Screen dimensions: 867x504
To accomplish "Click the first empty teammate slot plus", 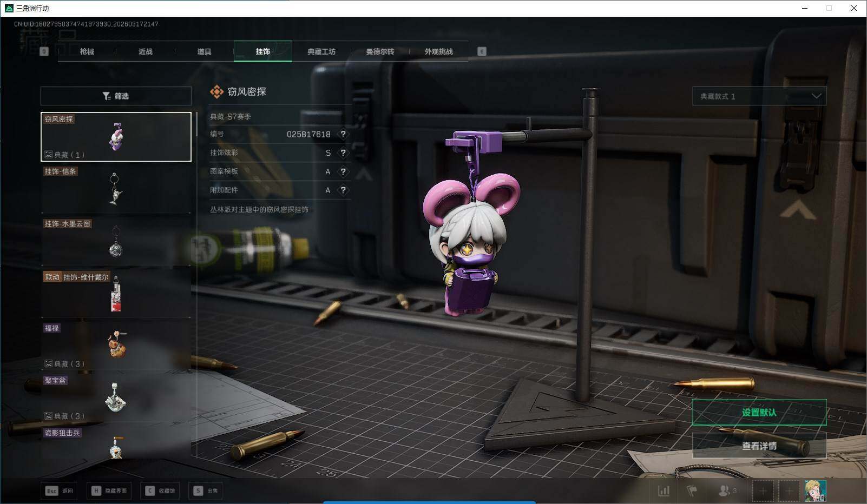I will pos(763,491).
